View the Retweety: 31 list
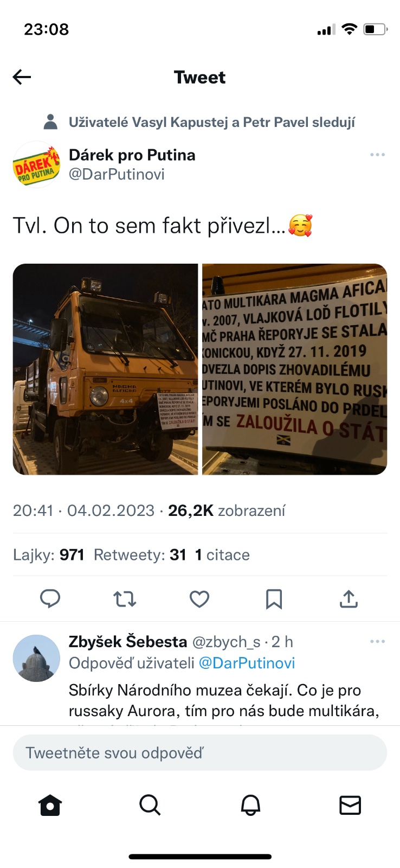Viewport: 400px width, 868px height. coord(140,554)
